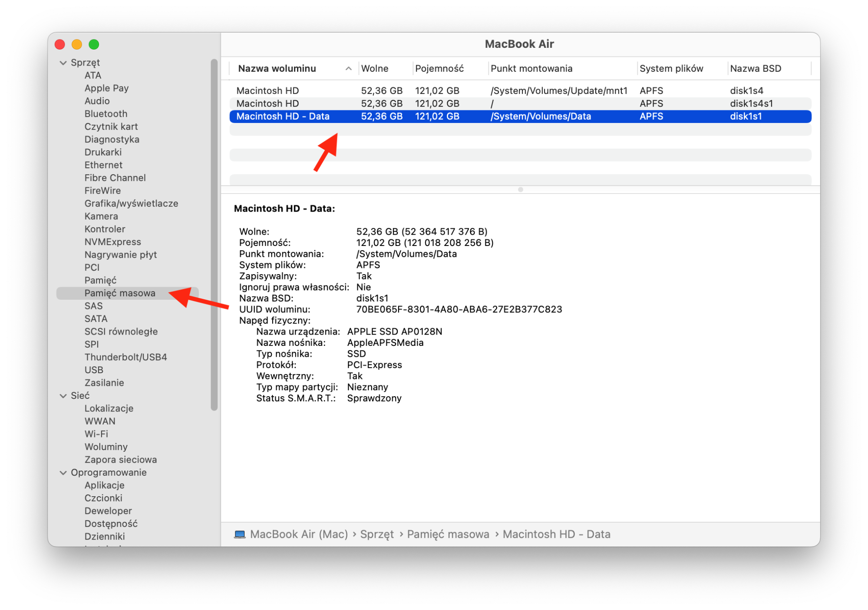Select Czcionki in the sidebar

point(103,498)
